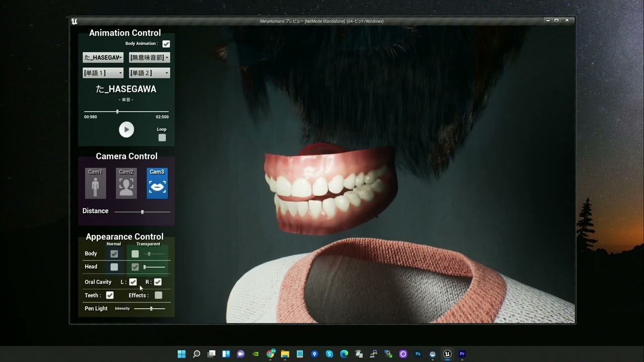This screenshot has width=644, height=362.
Task: Click the large た_HASEGAWA title text
Action: click(x=126, y=89)
